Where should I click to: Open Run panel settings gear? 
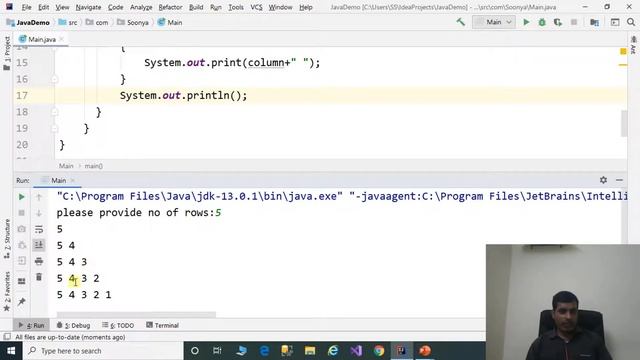tap(603, 180)
